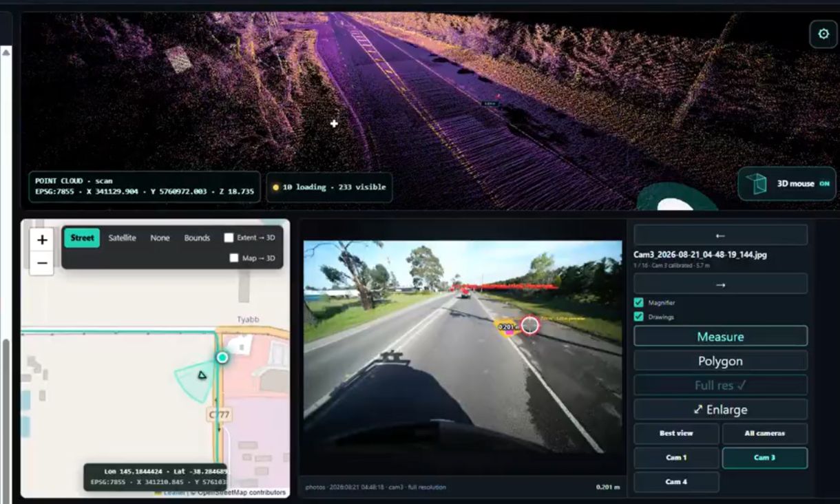Enable the Map → 3D checkbox
The image size is (840, 504).
coord(234,258)
